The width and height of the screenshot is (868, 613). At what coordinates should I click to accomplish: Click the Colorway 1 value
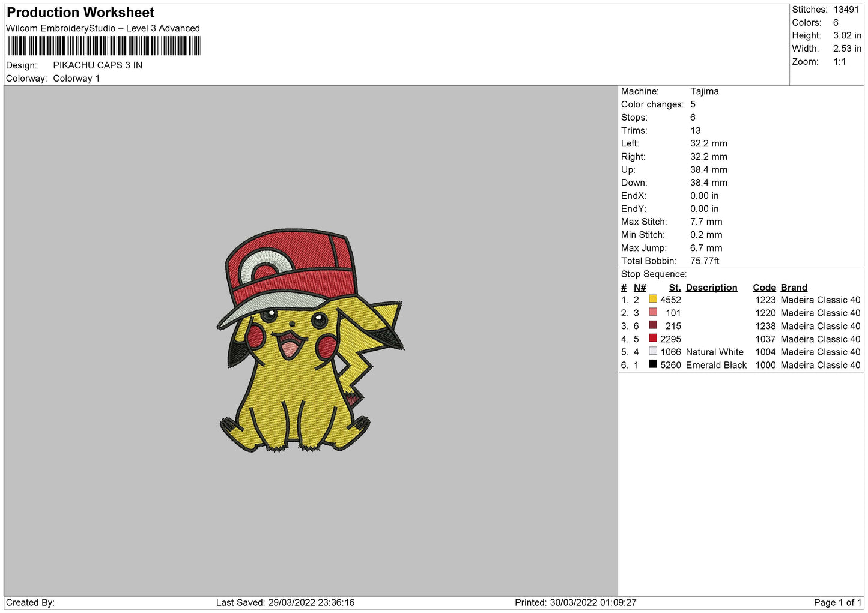(x=76, y=79)
